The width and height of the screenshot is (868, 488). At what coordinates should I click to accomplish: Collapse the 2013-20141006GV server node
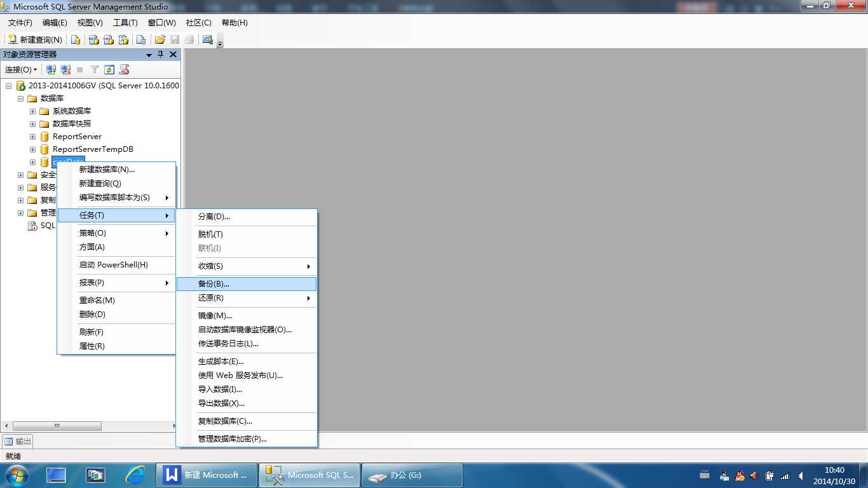pos(8,86)
